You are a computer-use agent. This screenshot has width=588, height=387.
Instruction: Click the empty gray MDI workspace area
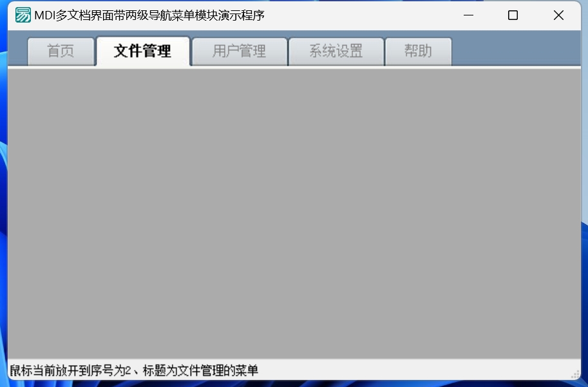(294, 214)
